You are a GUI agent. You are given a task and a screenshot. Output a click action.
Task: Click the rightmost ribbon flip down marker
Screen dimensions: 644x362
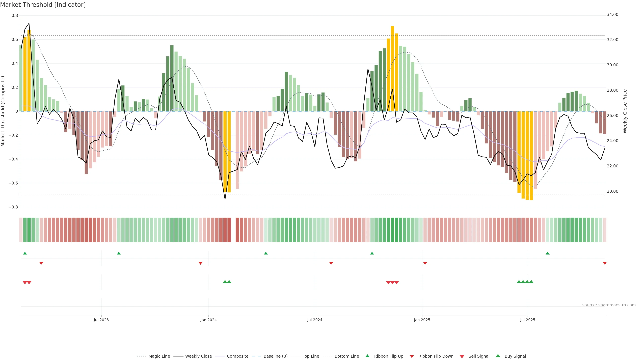click(x=604, y=263)
